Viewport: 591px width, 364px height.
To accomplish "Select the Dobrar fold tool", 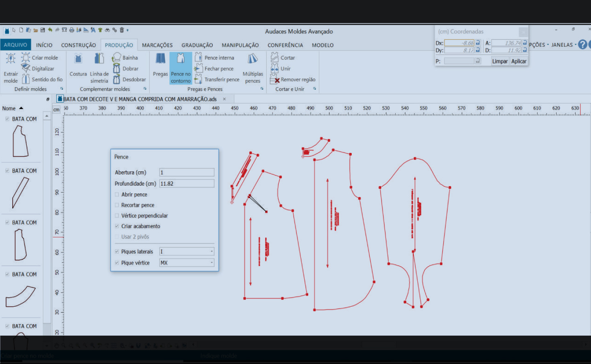I will click(126, 68).
